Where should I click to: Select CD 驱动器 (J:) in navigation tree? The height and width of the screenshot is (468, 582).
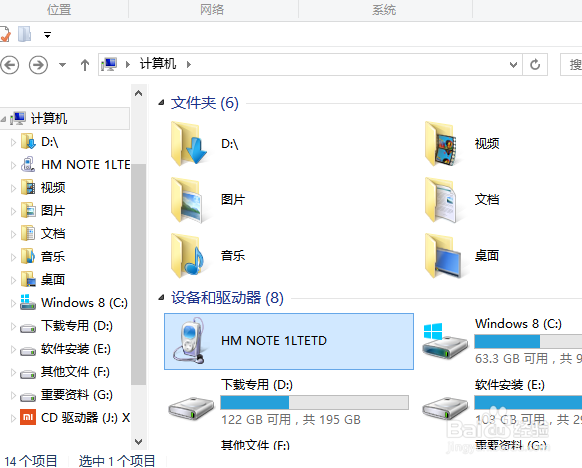click(85, 418)
